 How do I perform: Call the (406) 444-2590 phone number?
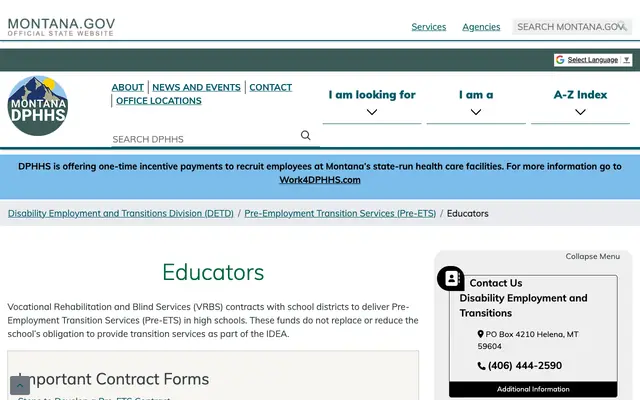525,366
